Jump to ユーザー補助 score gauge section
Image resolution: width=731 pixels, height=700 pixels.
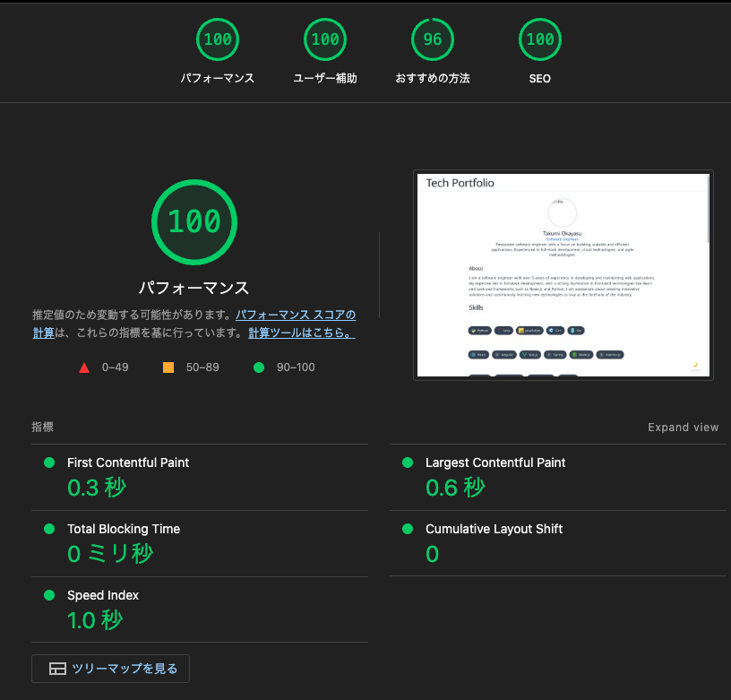324,39
